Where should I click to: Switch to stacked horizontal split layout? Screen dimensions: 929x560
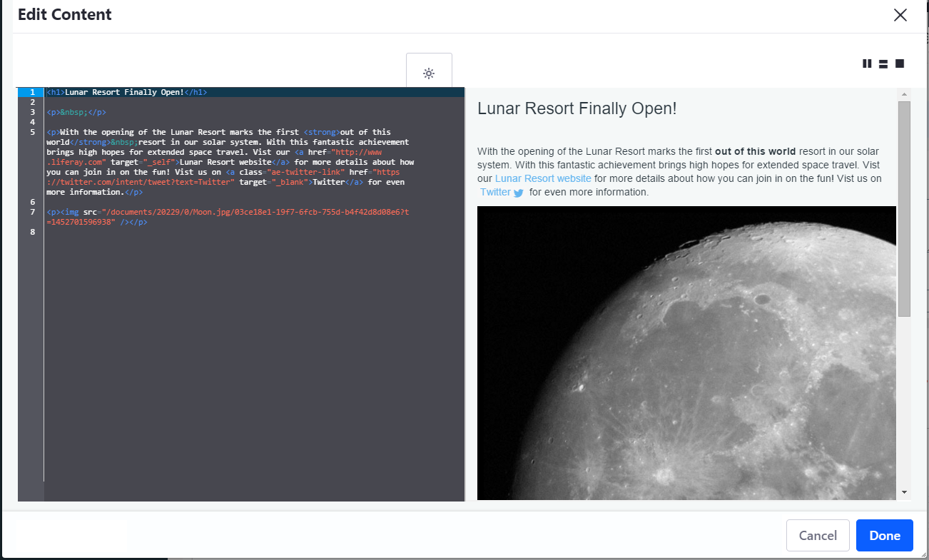click(x=883, y=63)
